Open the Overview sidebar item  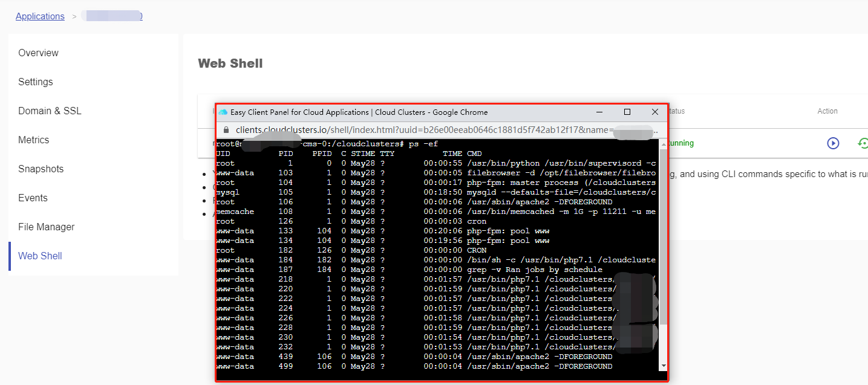click(38, 53)
